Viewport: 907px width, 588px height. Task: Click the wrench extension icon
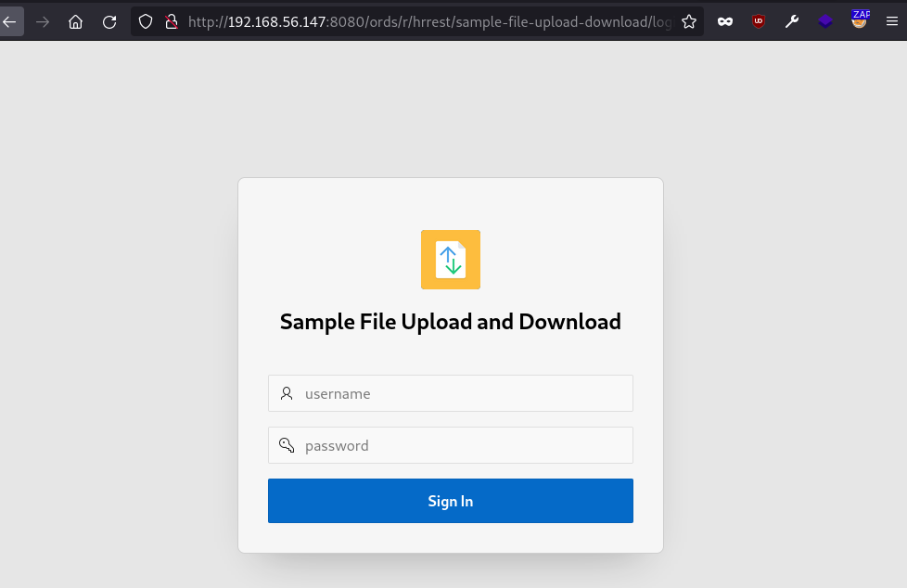tap(792, 22)
